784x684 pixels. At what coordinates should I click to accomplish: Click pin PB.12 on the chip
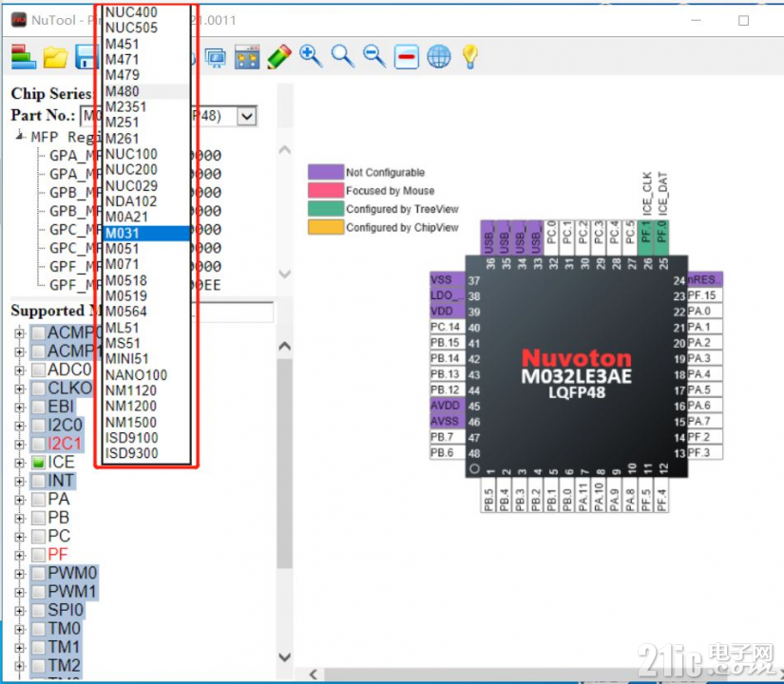pyautogui.click(x=448, y=390)
